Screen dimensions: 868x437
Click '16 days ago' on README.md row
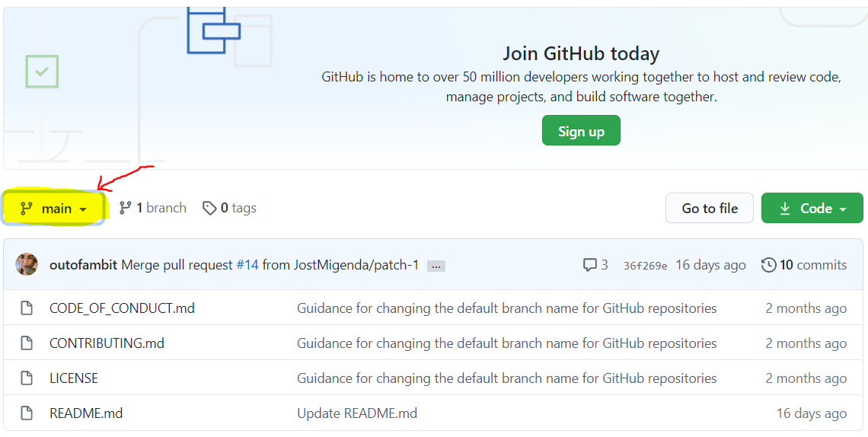coord(812,413)
